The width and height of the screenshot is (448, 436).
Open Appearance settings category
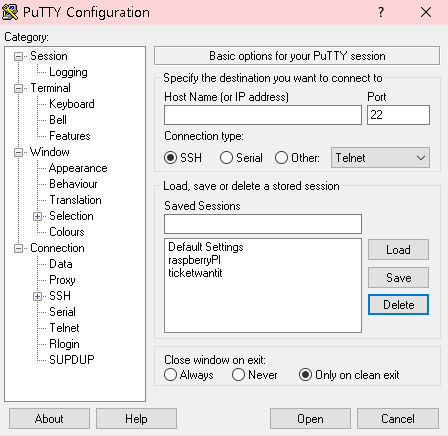click(x=78, y=168)
